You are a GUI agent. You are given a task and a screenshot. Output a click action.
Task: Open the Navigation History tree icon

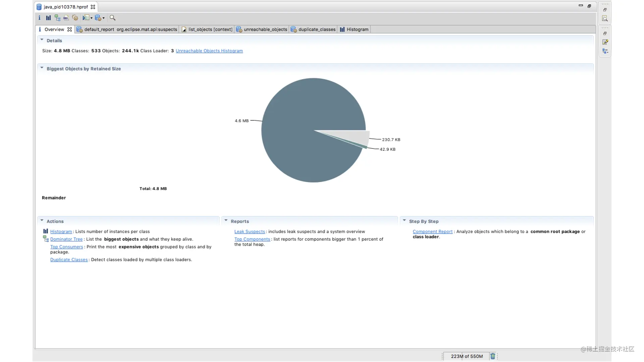605,51
